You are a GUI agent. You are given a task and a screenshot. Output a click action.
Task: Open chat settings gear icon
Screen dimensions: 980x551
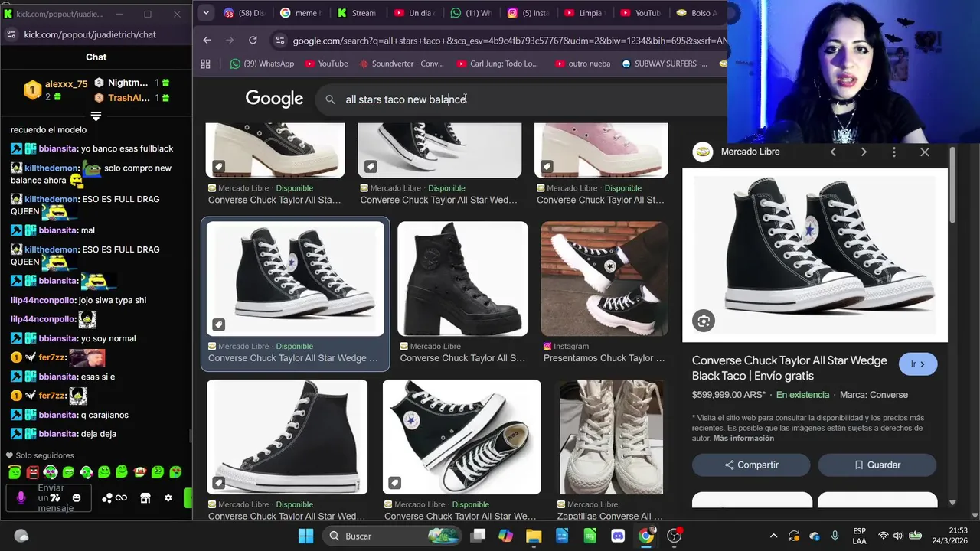(x=168, y=498)
